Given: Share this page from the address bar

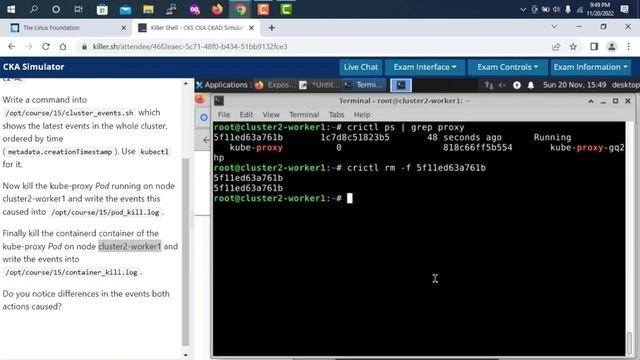Looking at the screenshot, I should click(x=556, y=47).
